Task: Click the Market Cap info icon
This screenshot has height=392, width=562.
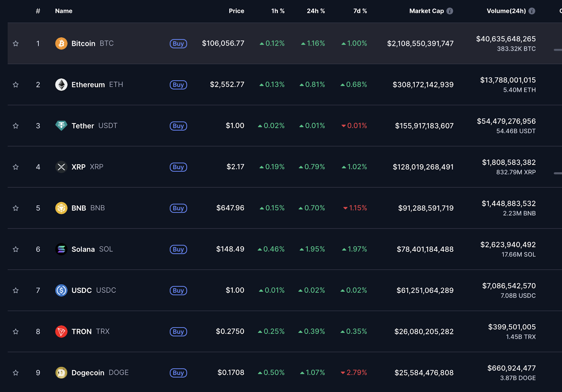Action: (450, 11)
